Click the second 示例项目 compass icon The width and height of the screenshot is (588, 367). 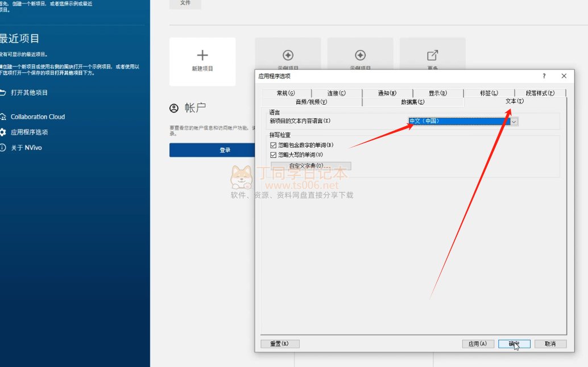360,55
